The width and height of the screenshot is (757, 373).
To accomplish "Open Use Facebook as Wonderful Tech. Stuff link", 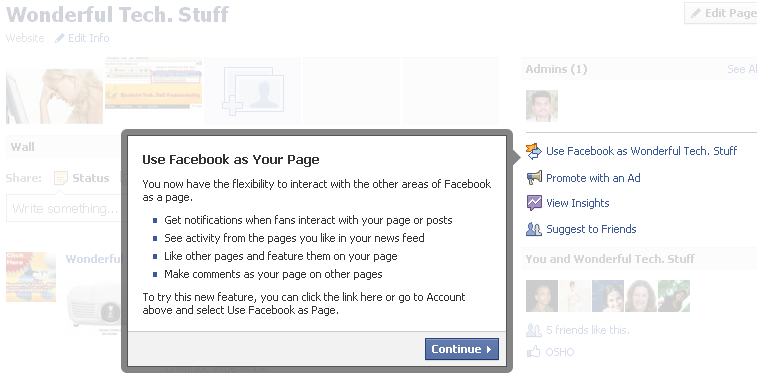I will (642, 151).
